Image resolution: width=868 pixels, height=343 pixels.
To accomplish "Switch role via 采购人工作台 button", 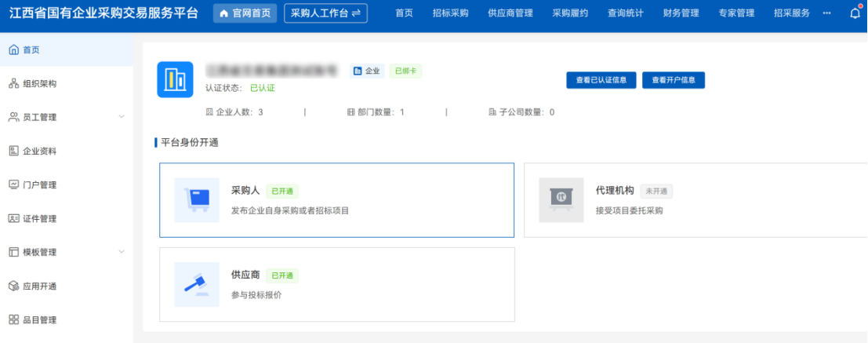I will (x=325, y=13).
